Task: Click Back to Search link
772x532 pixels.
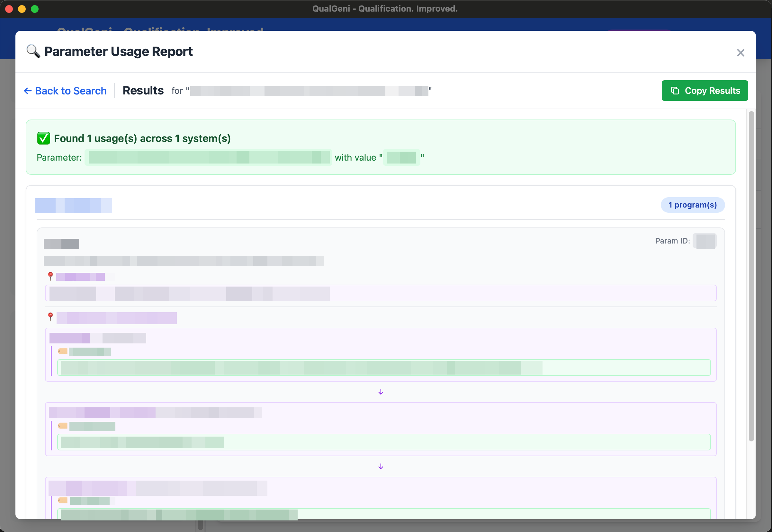Action: (70, 91)
